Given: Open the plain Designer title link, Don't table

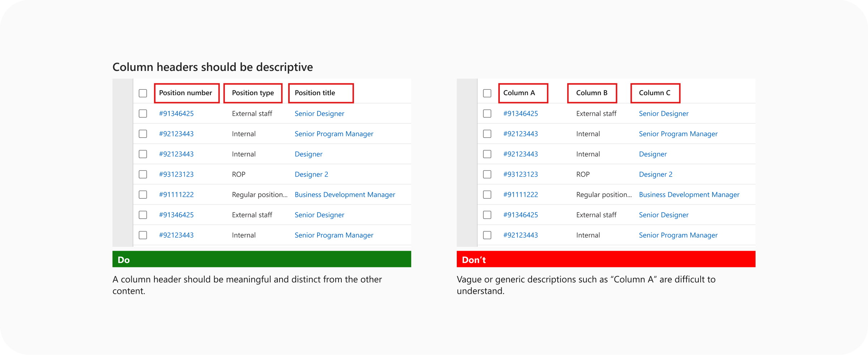Looking at the screenshot, I should point(653,154).
